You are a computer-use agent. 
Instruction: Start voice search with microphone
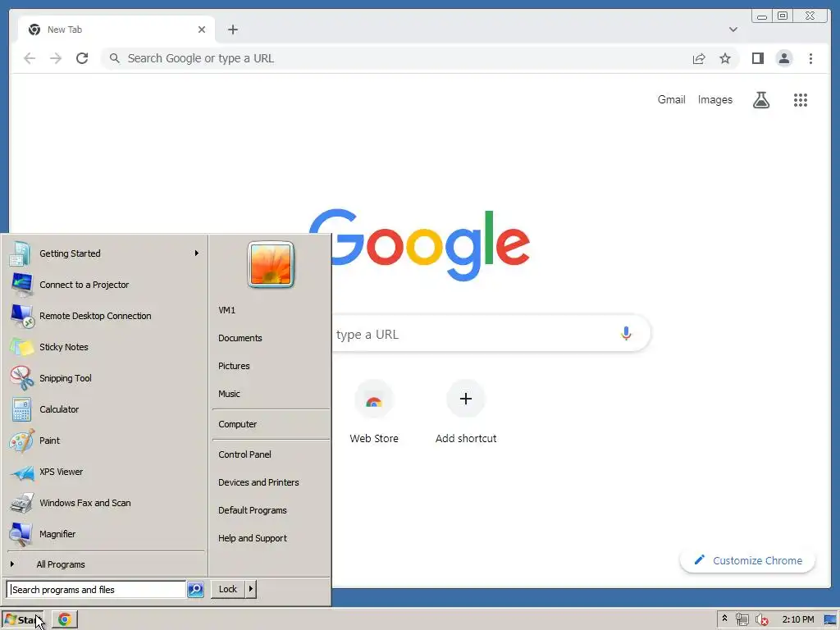tap(626, 334)
